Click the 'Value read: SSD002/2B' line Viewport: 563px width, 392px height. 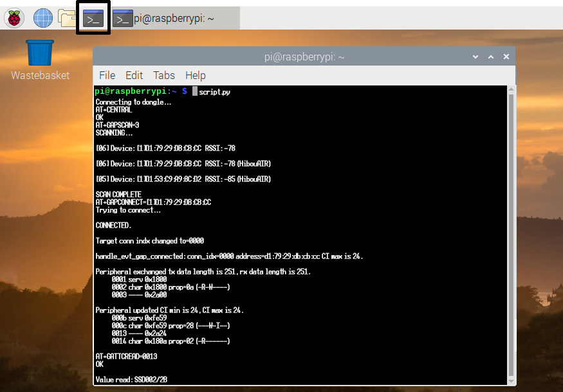(x=131, y=379)
